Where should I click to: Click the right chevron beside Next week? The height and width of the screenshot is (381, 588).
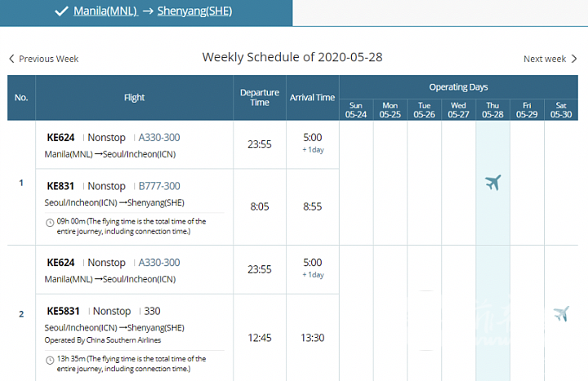574,59
